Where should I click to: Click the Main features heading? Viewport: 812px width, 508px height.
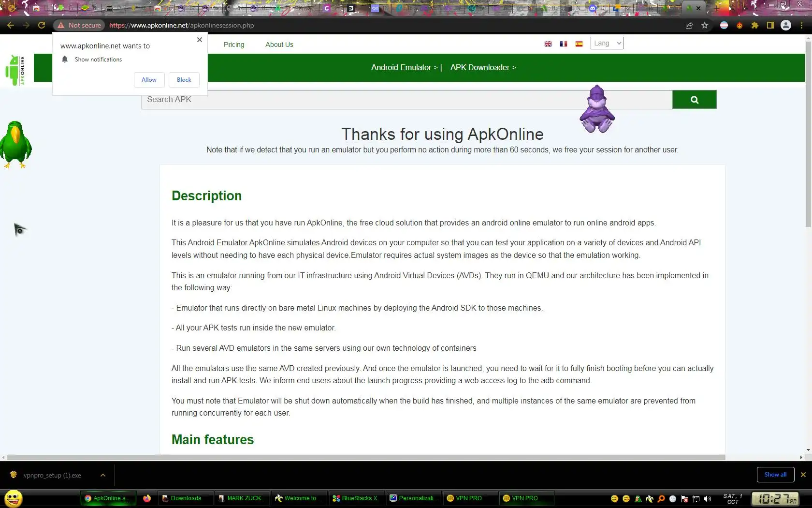[x=213, y=440]
